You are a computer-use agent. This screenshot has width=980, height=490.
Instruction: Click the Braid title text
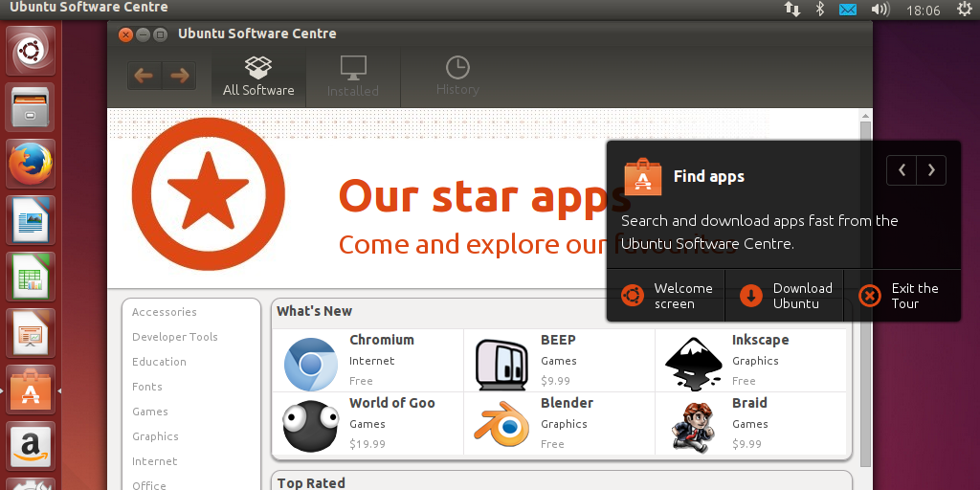pos(749,403)
